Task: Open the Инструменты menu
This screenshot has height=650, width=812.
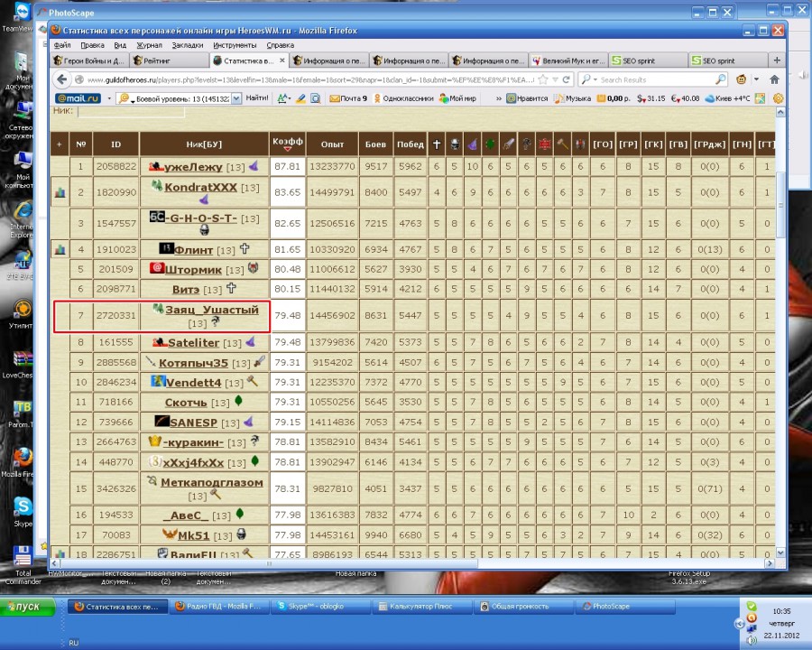Action: pos(235,45)
